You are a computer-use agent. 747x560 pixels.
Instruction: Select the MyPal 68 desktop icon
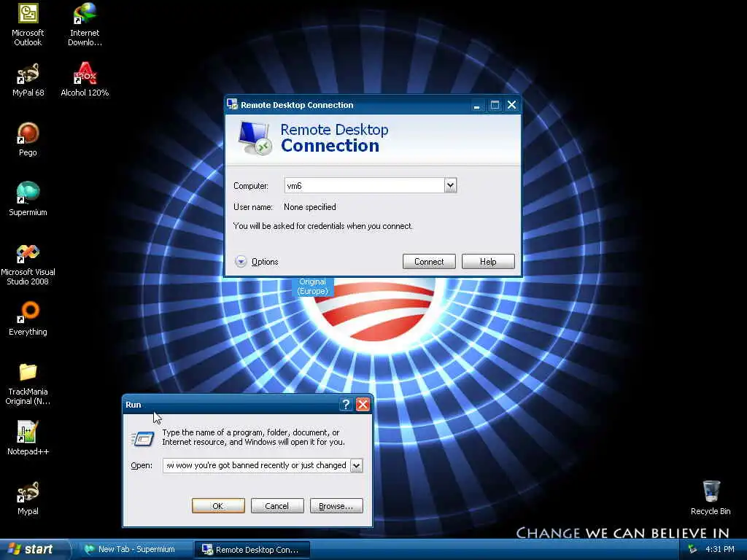(x=28, y=80)
